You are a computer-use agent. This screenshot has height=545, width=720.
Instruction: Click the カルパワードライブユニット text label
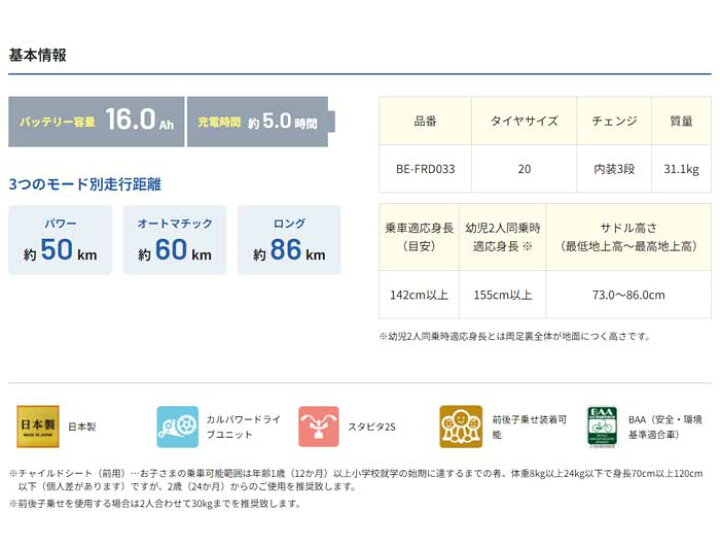[243, 427]
